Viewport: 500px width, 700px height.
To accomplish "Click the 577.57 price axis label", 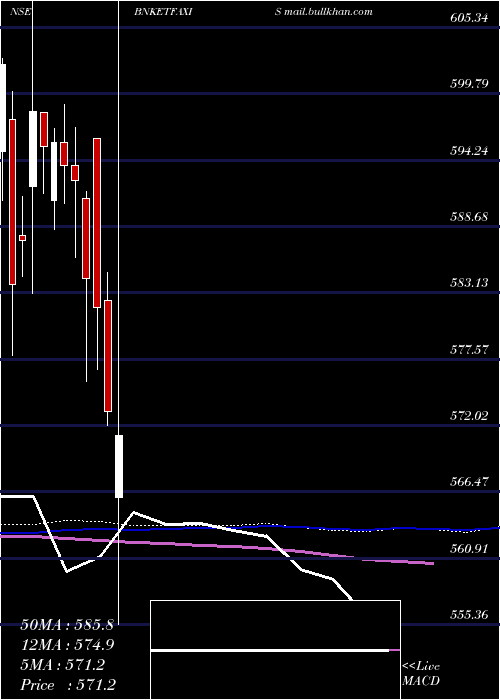I will click(x=469, y=350).
